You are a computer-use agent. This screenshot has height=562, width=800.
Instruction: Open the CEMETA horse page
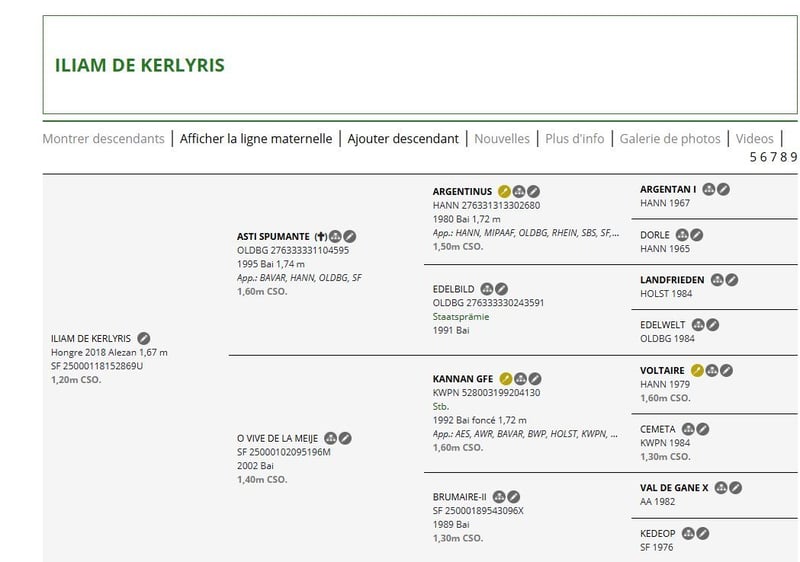pos(658,429)
